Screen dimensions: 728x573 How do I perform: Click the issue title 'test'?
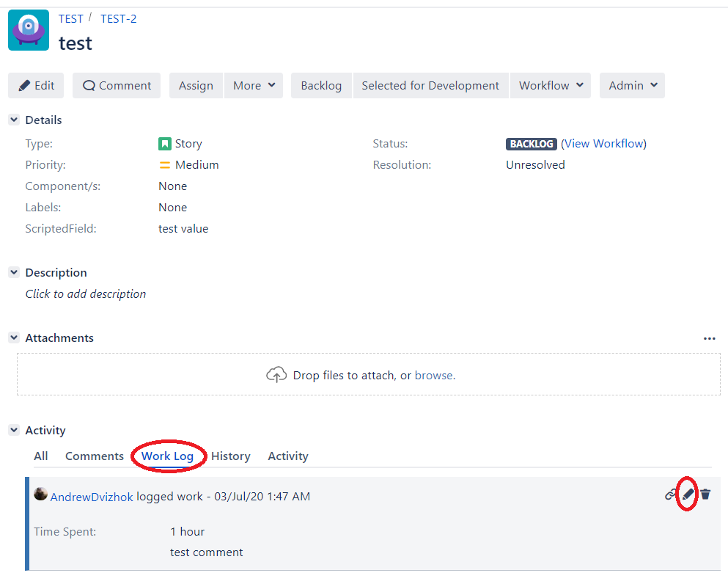coord(76,43)
